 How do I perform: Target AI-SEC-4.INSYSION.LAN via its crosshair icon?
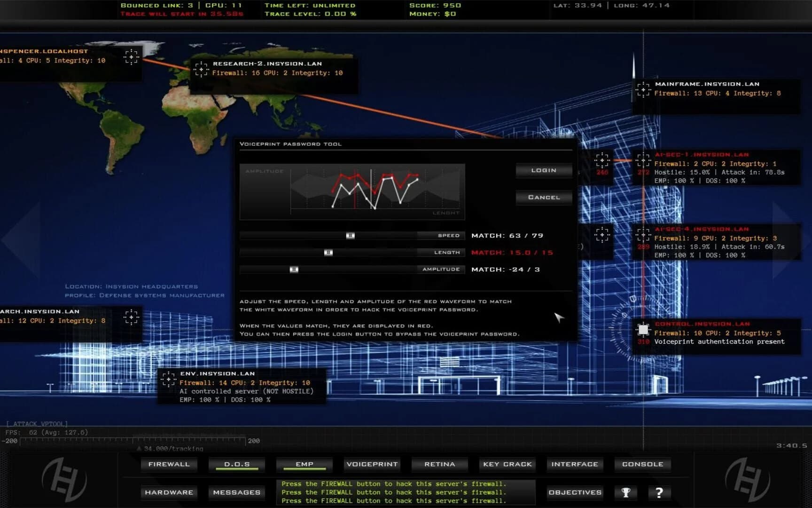(x=643, y=234)
